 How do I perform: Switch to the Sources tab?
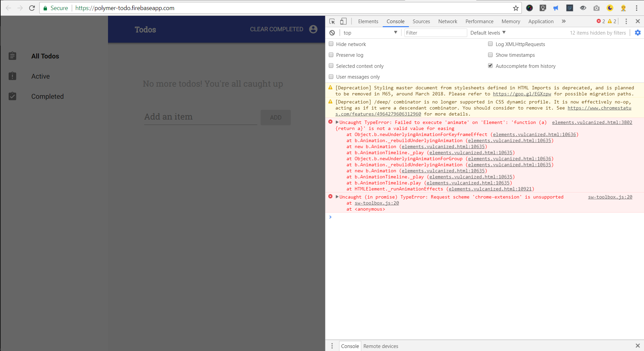421,21
